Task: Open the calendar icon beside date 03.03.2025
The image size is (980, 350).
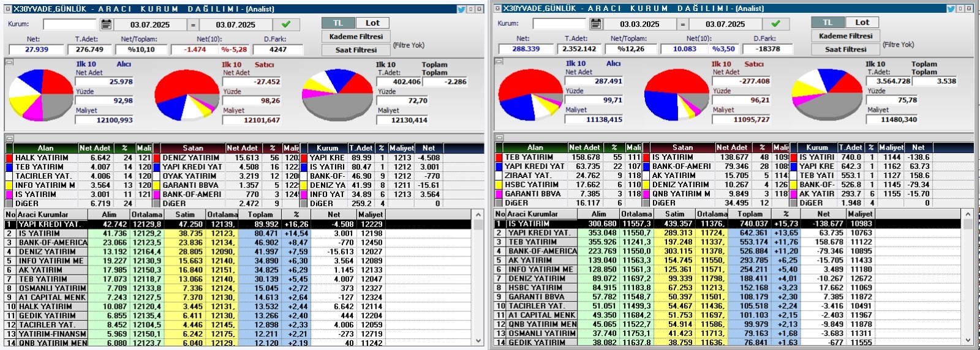Action: tap(596, 24)
